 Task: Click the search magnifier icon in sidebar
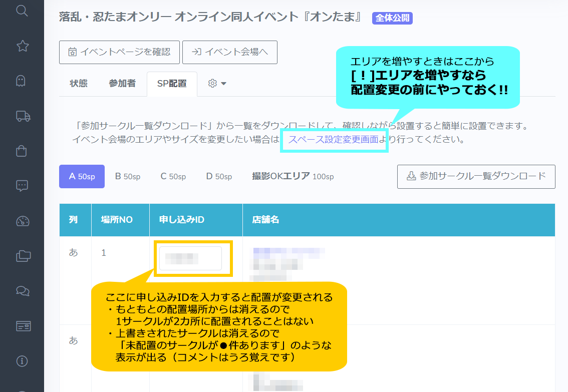tap(22, 11)
